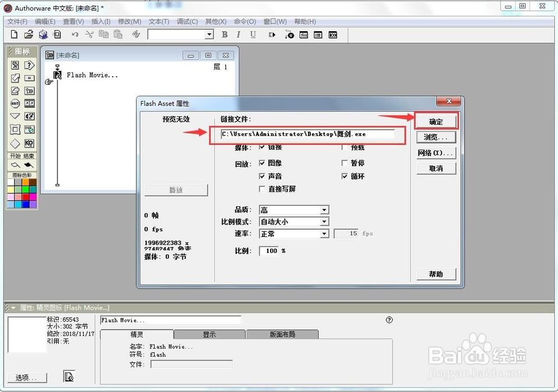The width and height of the screenshot is (558, 392).
Task: Open the Control Panel toolbar icon
Action: (289, 35)
